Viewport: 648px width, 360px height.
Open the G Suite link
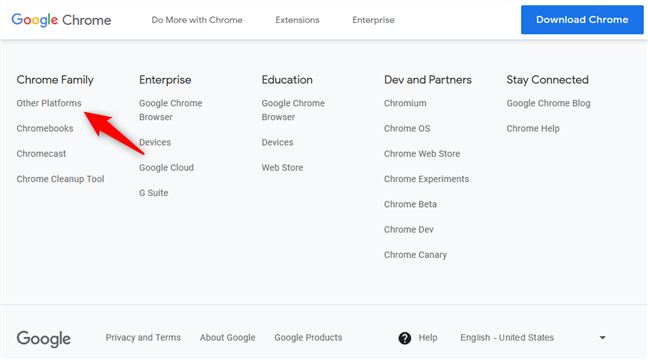(153, 193)
